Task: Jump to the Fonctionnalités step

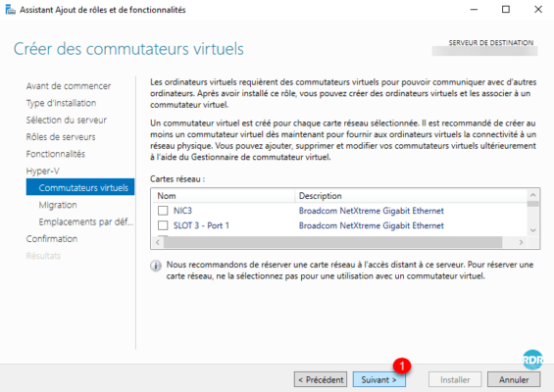Action: click(x=56, y=154)
